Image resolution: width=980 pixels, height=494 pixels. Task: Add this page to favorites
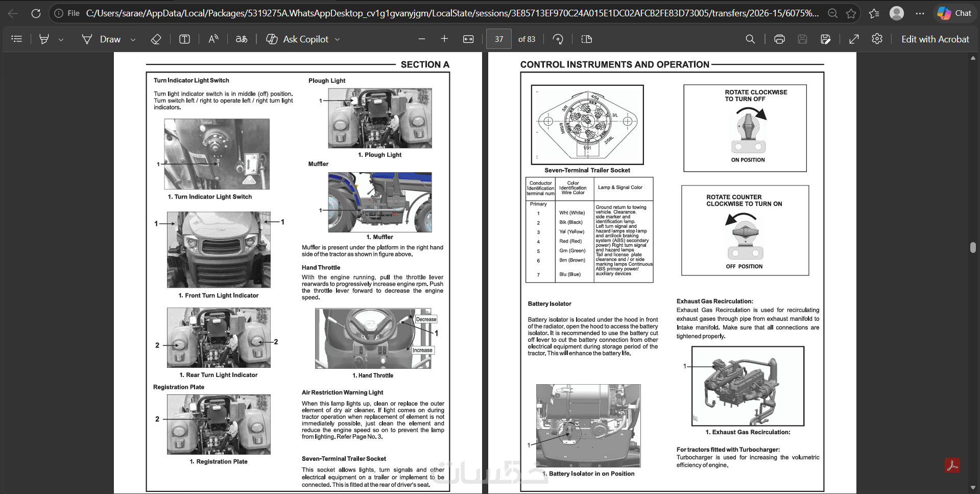(851, 13)
